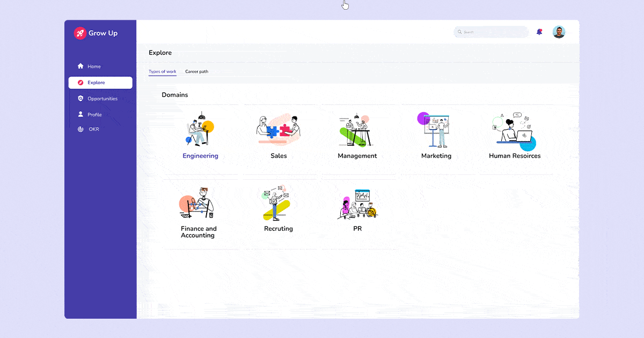Click the Home house icon in sidebar
Screen dimensions: 644x338
click(x=80, y=67)
